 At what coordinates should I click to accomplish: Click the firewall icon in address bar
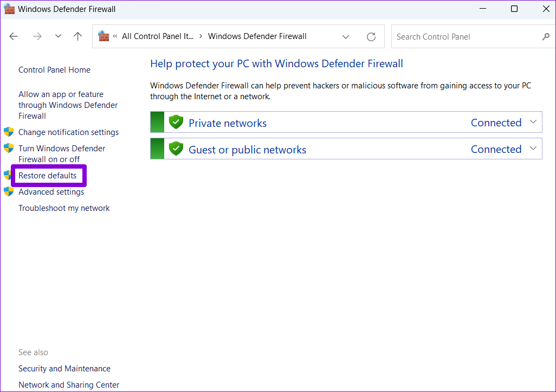click(x=104, y=36)
